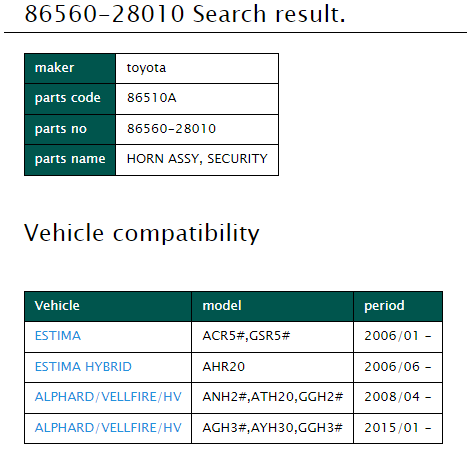Open ALPHARD/VELLFIRE/HV link in the 2008/04 row
This screenshot has height=453, width=467.
(x=108, y=397)
